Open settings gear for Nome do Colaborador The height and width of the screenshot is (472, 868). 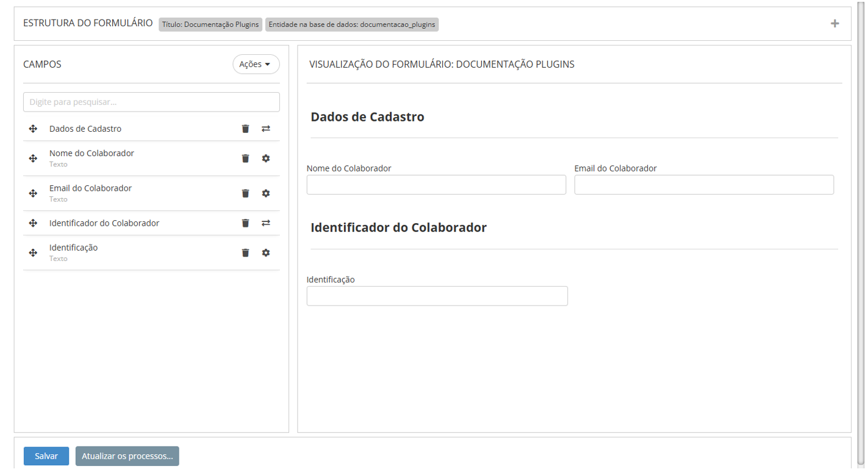tap(266, 159)
